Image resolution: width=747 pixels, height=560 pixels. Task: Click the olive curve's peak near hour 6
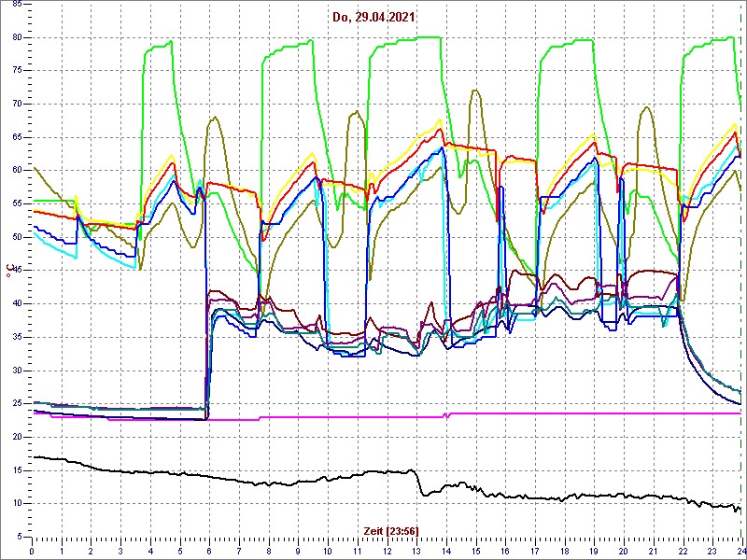point(215,118)
